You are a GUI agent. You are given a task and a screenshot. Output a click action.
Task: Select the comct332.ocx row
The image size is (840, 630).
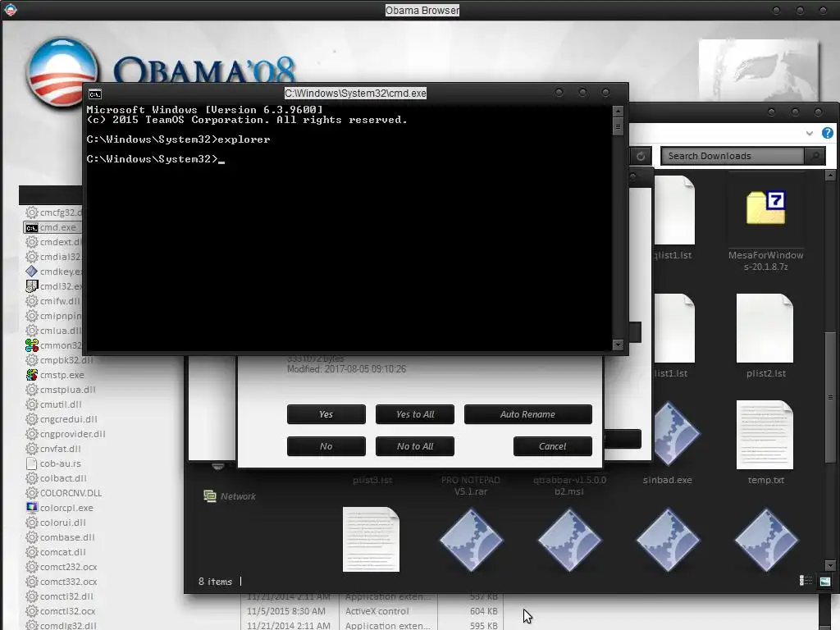62,582
